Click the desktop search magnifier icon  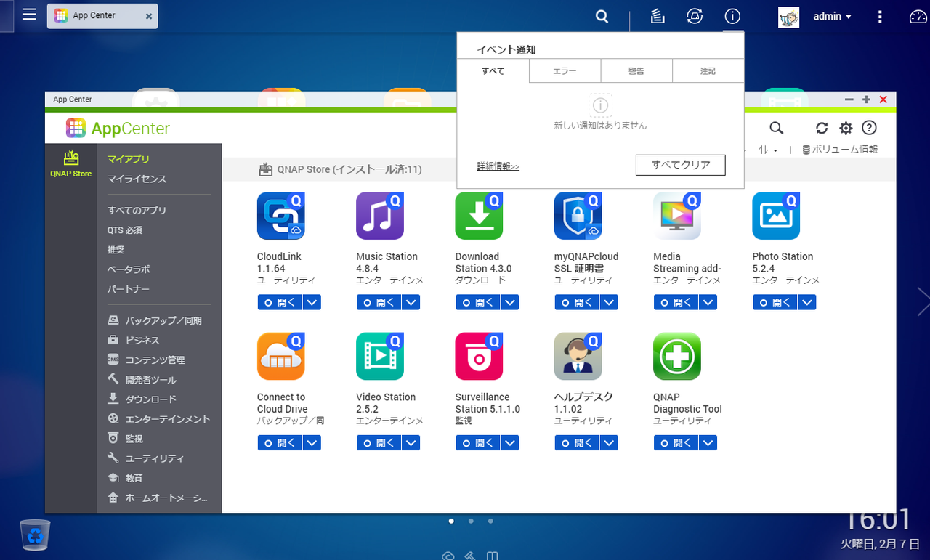pyautogui.click(x=602, y=16)
